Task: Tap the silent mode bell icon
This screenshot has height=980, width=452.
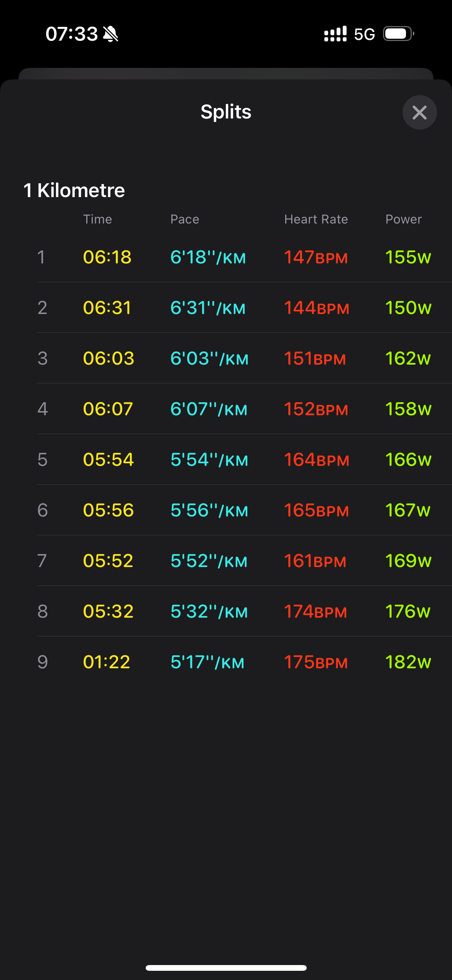Action: coord(111,34)
